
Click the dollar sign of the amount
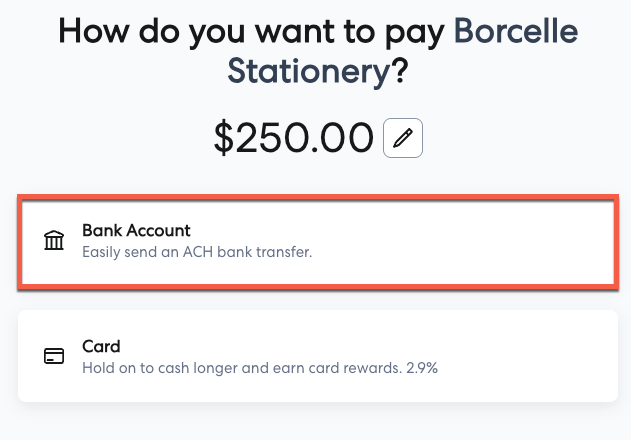pyautogui.click(x=224, y=138)
